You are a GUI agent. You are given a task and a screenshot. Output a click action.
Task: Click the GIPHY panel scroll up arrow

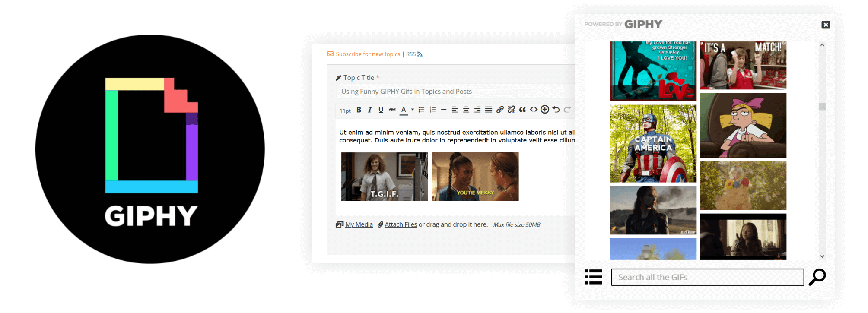[x=822, y=45]
